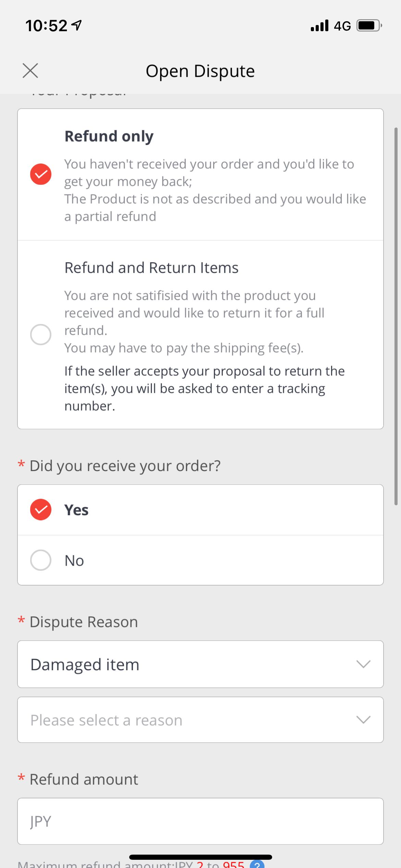Tap the home indicator bar at bottom
Viewport: 401px width, 868px height.
pos(200,857)
